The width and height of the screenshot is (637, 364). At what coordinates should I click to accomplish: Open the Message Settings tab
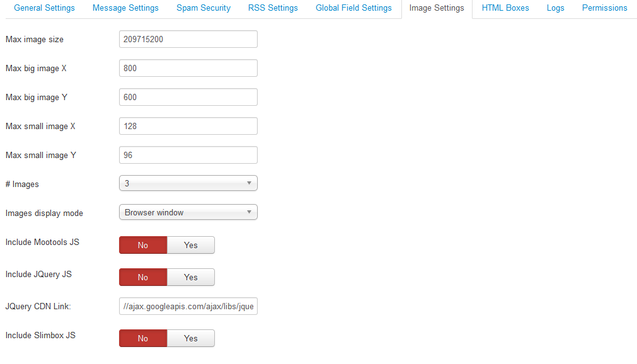[x=125, y=8]
